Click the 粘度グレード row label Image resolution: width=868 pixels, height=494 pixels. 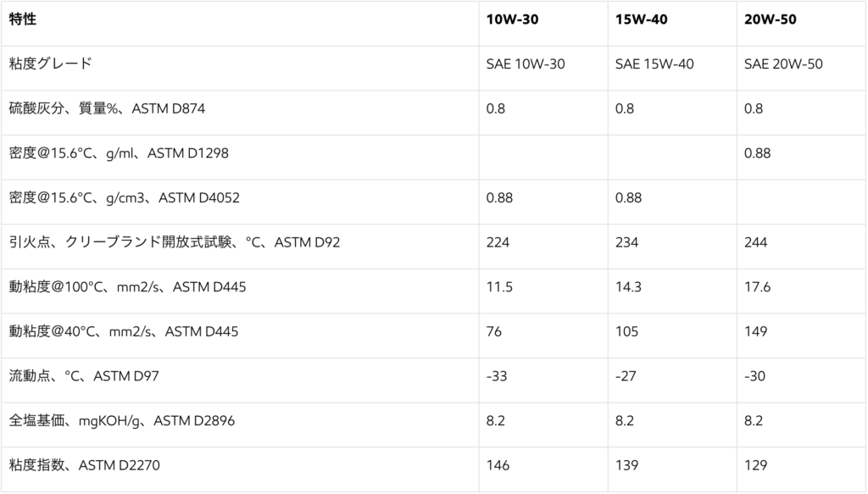click(50, 64)
